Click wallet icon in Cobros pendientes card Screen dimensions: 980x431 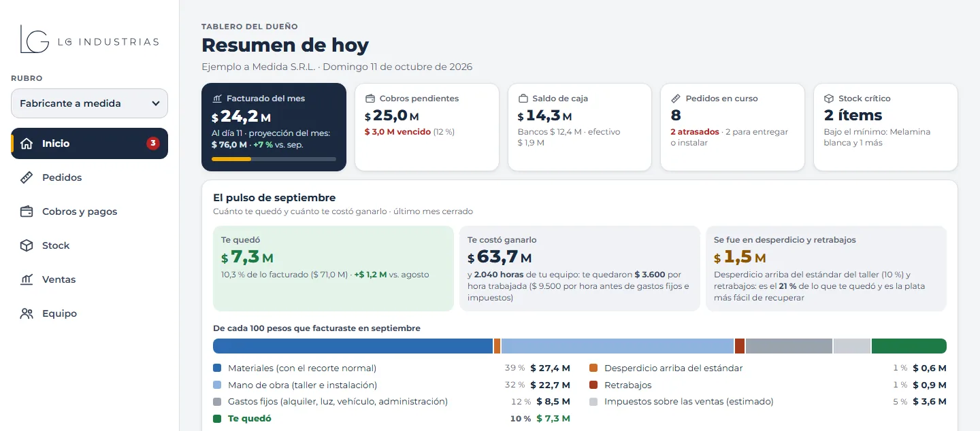pyautogui.click(x=370, y=99)
